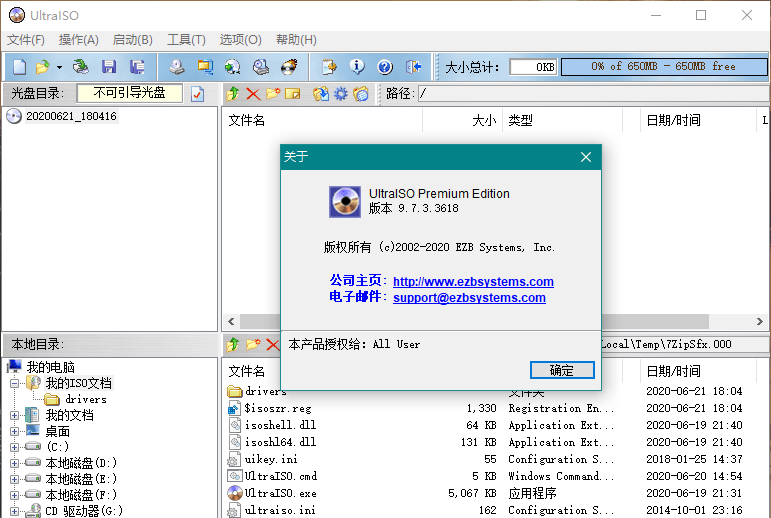This screenshot has width=771, height=518.
Task: Expand the 本地磁盘(F:) node
Action: (15, 495)
